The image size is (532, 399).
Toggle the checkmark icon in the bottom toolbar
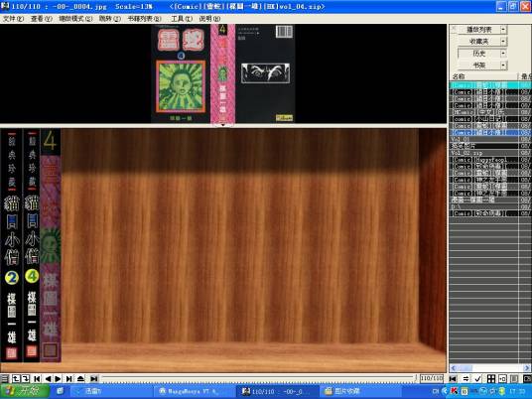(477, 378)
